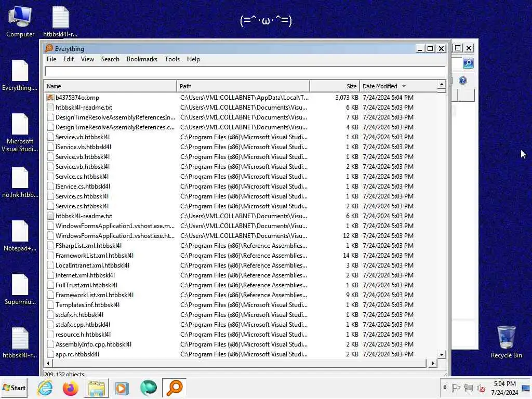Show hidden tray icons arrow
Viewport: 532px width, 399px height.
point(445,388)
